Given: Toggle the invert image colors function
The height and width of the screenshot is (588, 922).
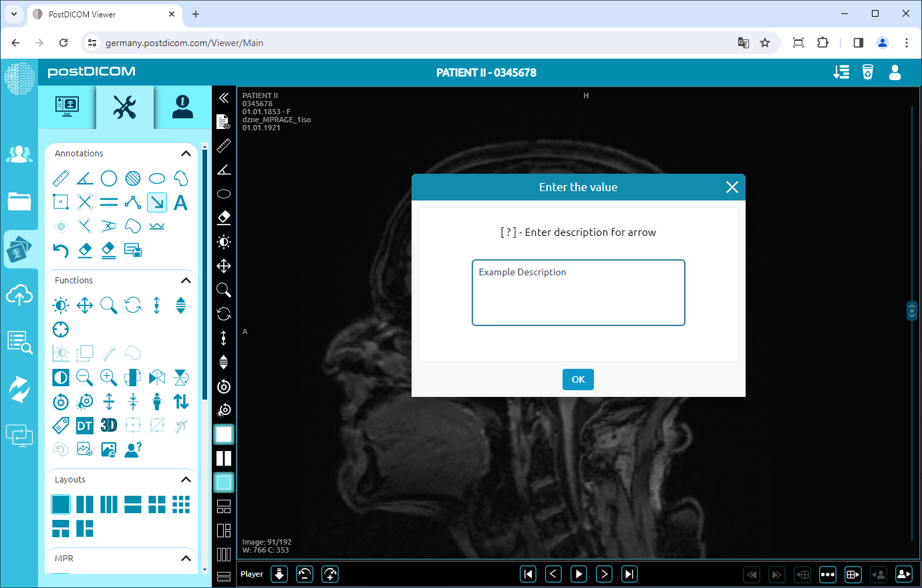Looking at the screenshot, I should click(x=61, y=378).
